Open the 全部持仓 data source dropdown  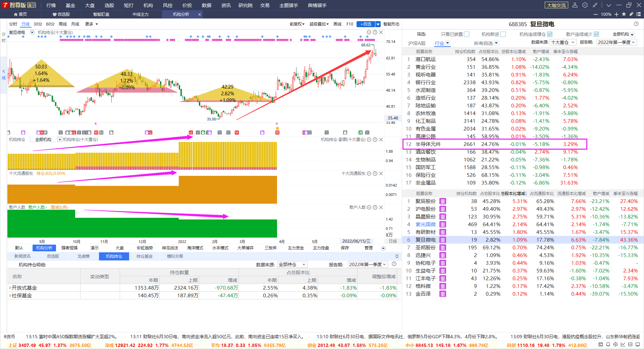(x=292, y=264)
